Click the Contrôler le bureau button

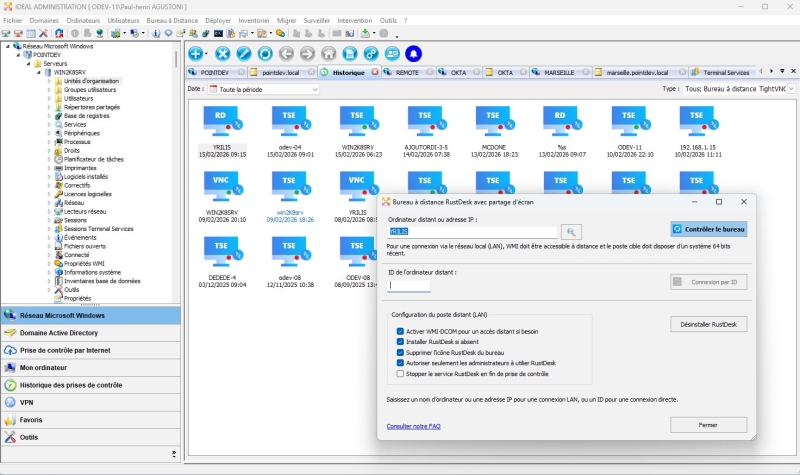[x=708, y=229]
